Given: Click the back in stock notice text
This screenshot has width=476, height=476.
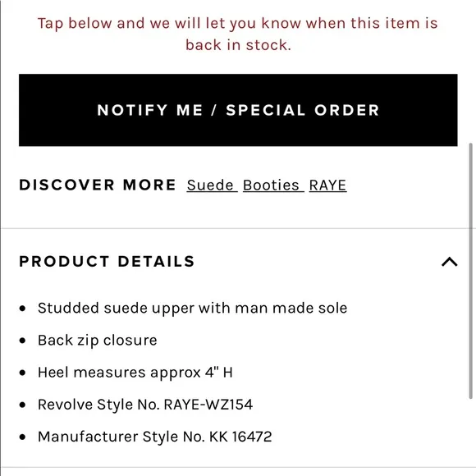Looking at the screenshot, I should pos(238,34).
